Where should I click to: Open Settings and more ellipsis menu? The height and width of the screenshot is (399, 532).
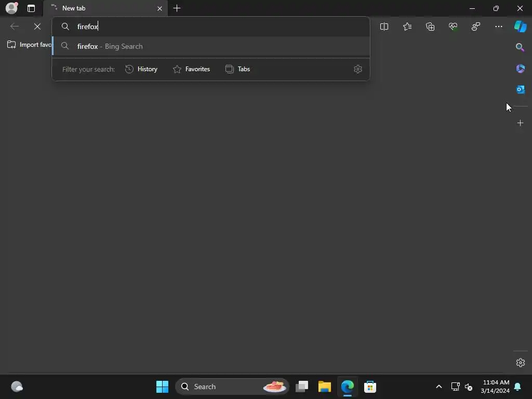(499, 26)
